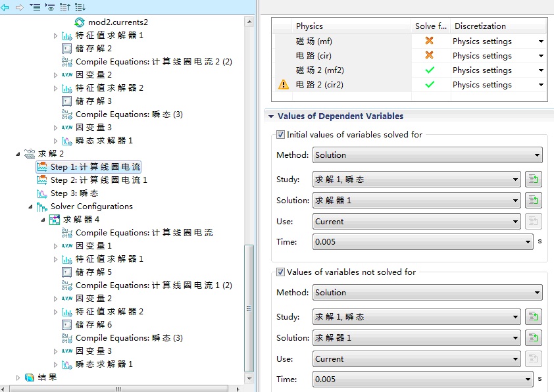Click the collapse all tree toolbar icon
This screenshot has height=392, width=554.
coord(35,7)
